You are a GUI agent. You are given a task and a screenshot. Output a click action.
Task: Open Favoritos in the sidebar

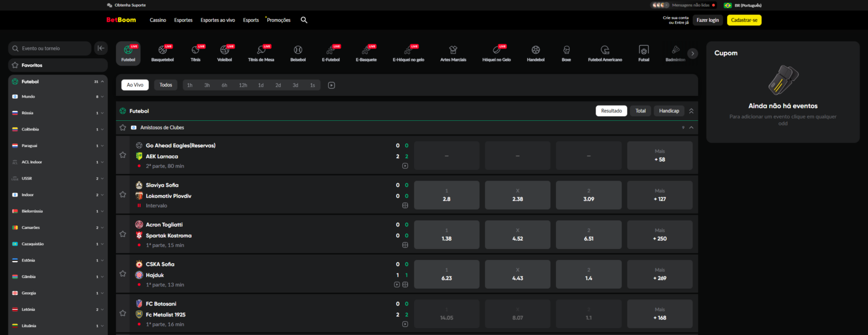coord(58,65)
